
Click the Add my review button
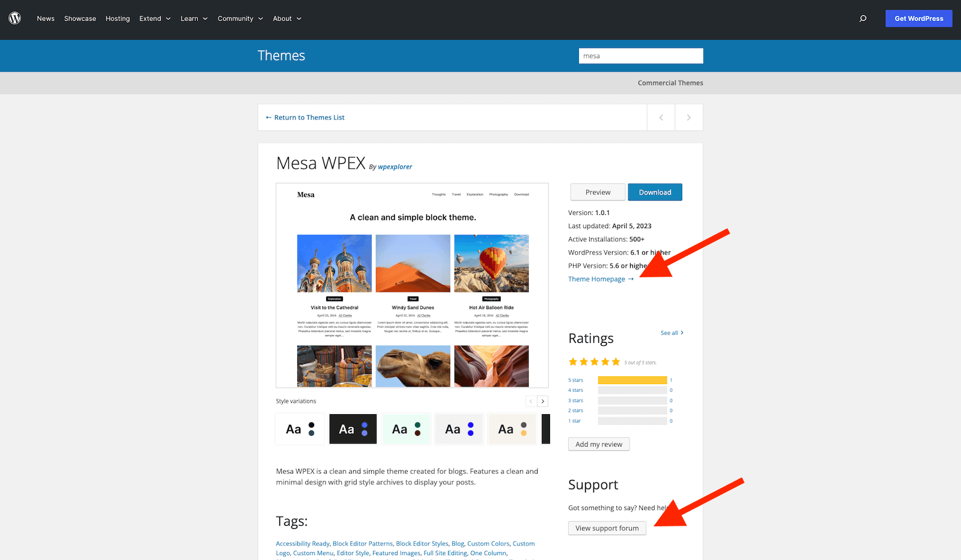coord(599,444)
